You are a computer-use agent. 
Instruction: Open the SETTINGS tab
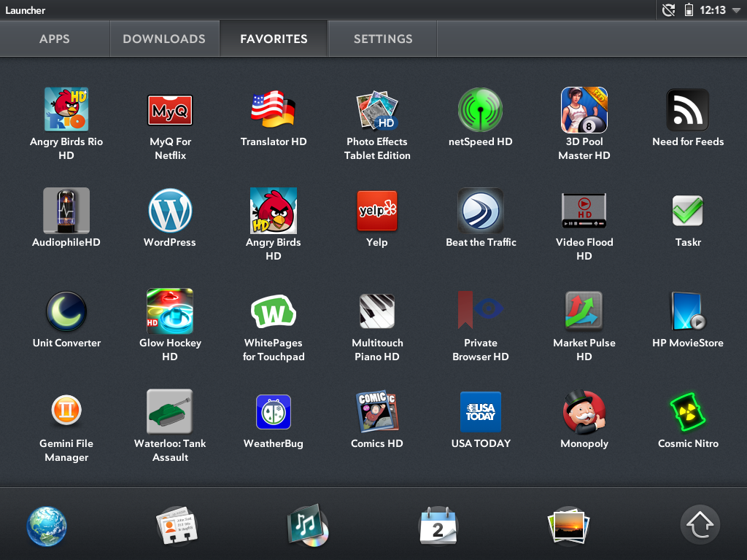pos(383,39)
